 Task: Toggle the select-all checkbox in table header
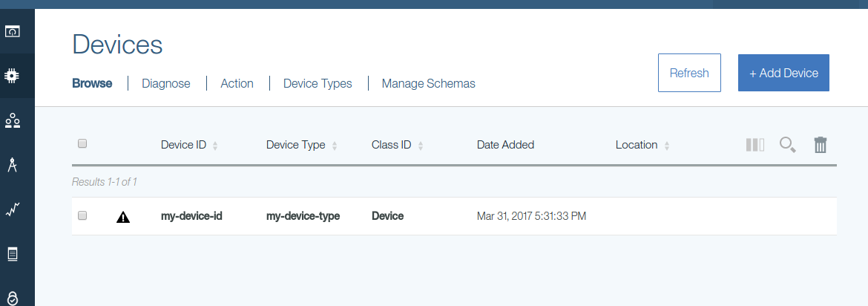pos(82,143)
